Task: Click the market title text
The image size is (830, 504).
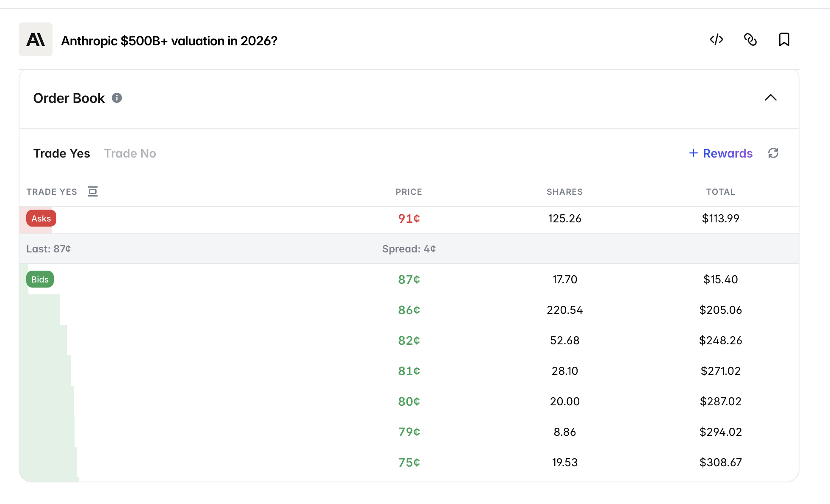Action: tap(169, 41)
